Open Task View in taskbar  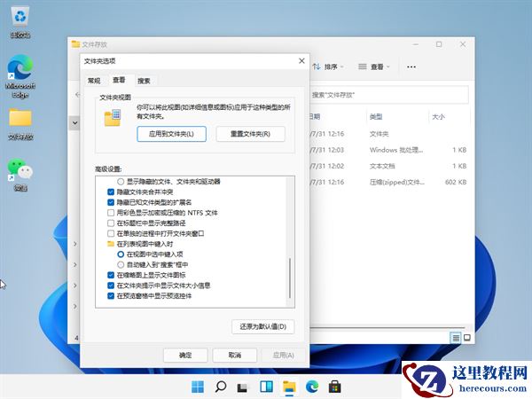[x=243, y=387]
